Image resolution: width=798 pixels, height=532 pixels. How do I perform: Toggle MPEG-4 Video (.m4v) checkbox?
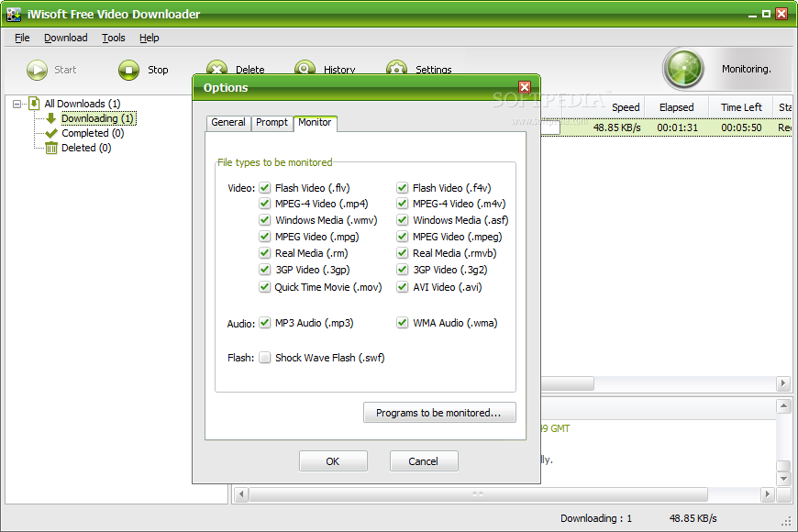click(402, 204)
